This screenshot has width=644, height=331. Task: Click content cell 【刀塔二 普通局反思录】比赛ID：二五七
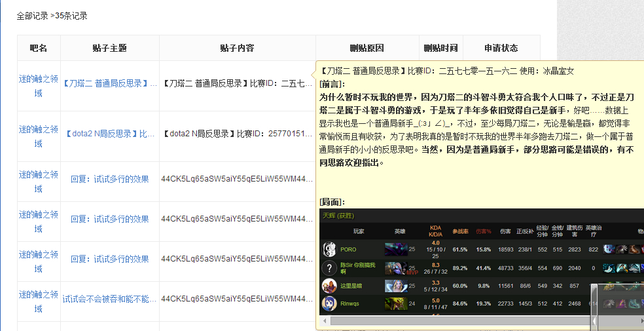pyautogui.click(x=238, y=84)
